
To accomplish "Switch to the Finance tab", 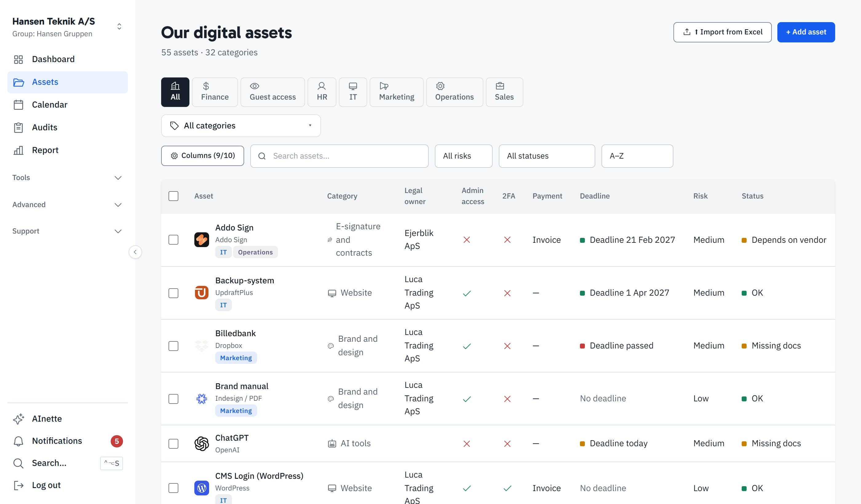I will (215, 92).
